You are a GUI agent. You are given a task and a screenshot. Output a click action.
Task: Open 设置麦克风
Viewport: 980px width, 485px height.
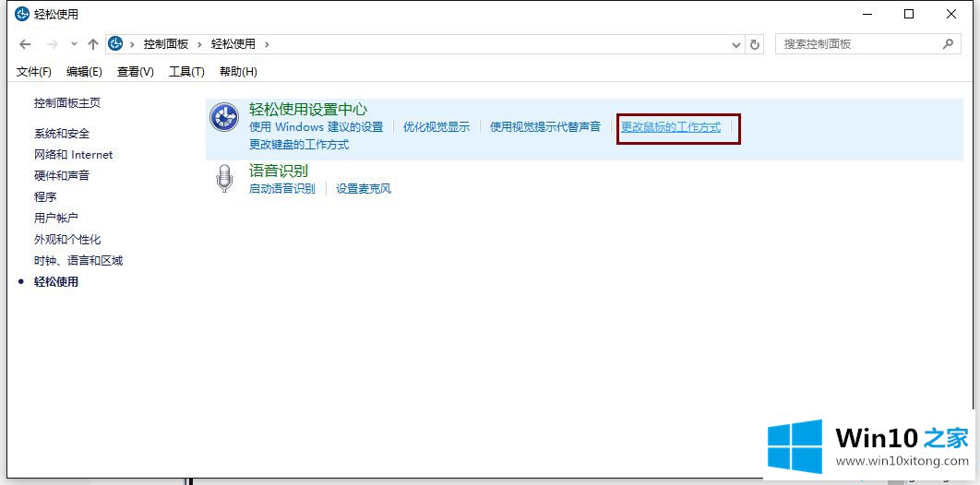point(364,188)
